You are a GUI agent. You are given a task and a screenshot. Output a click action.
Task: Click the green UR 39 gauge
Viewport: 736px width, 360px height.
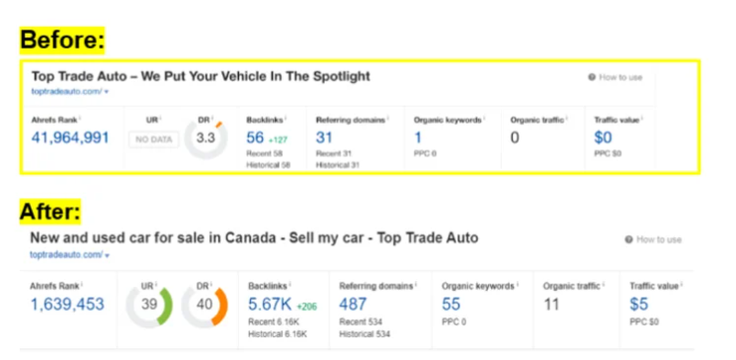149,305
